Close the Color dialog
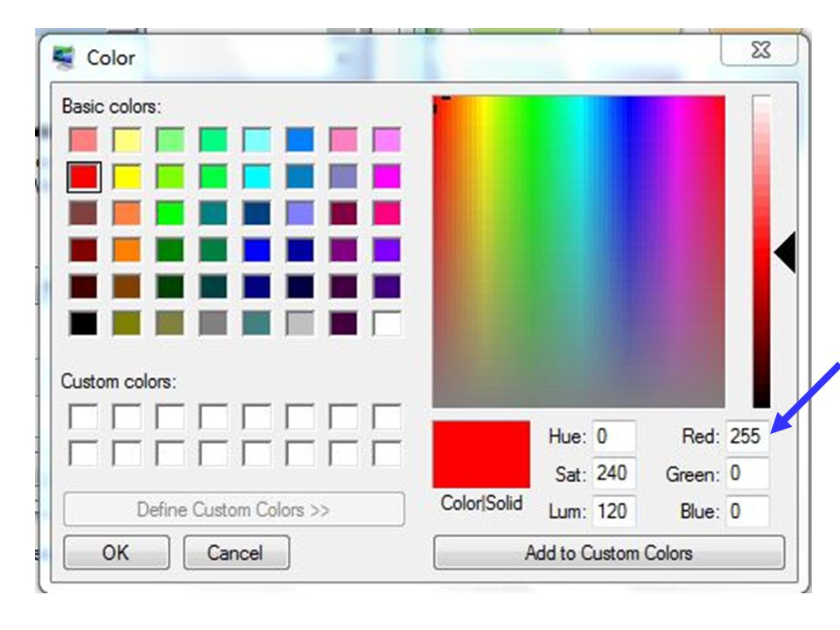This screenshot has height=630, width=840. coord(759,51)
